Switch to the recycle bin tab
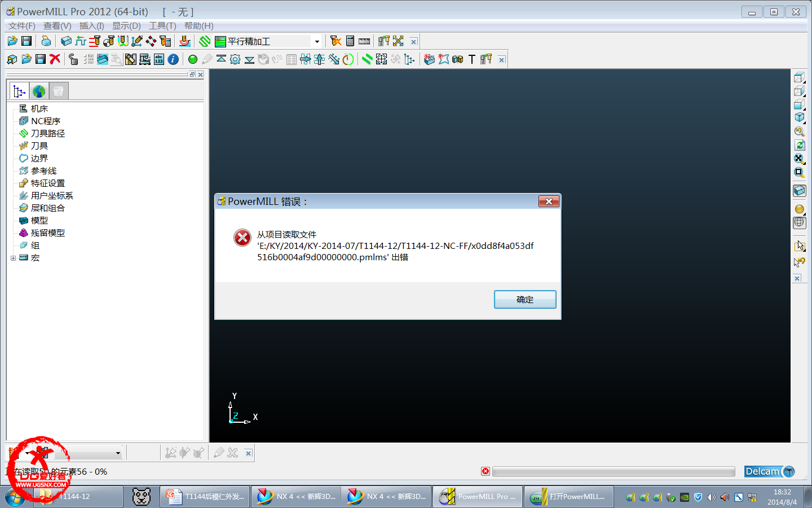The width and height of the screenshot is (812, 508). 58,91
